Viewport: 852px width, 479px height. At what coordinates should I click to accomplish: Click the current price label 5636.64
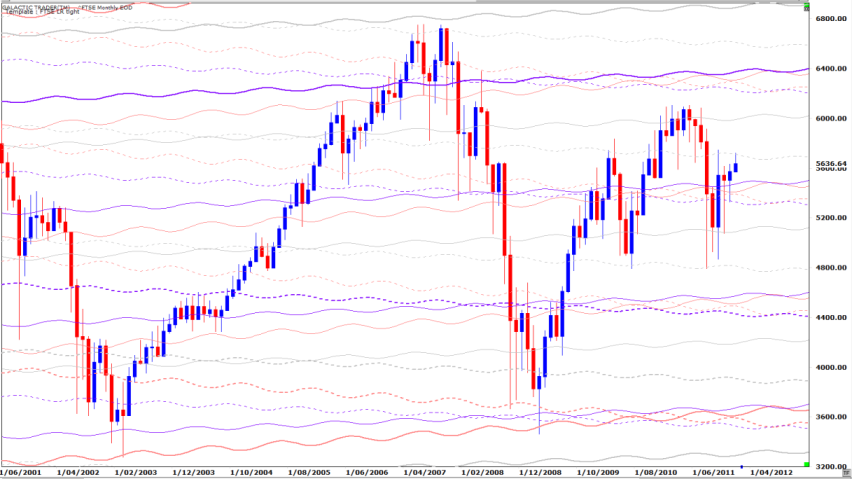click(x=831, y=163)
